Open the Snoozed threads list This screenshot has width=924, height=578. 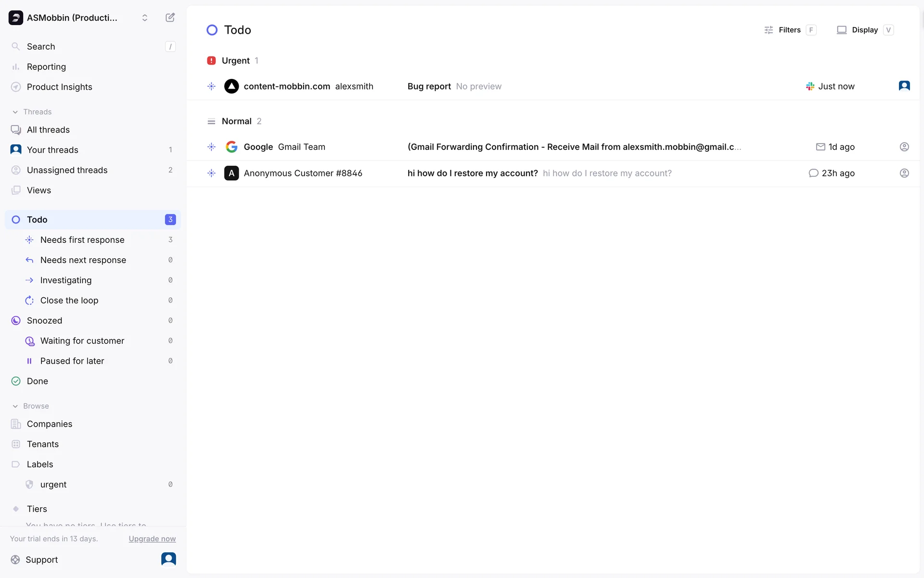[x=44, y=320]
